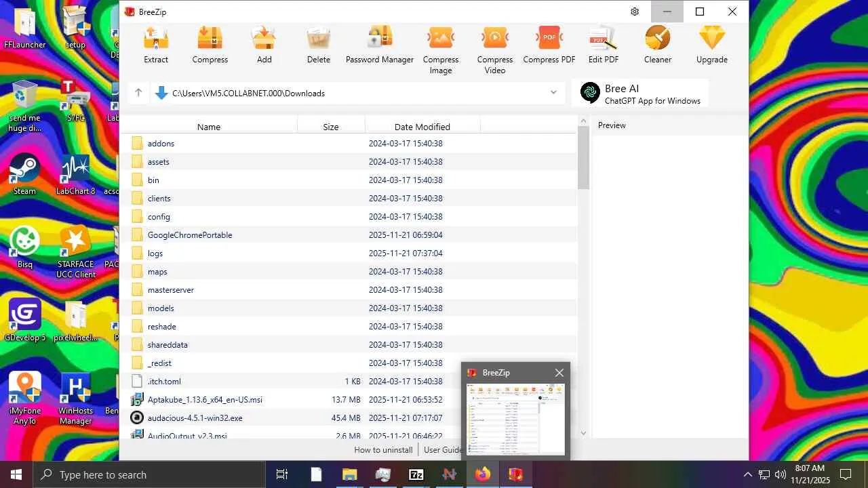Sort files by Size column

point(331,127)
